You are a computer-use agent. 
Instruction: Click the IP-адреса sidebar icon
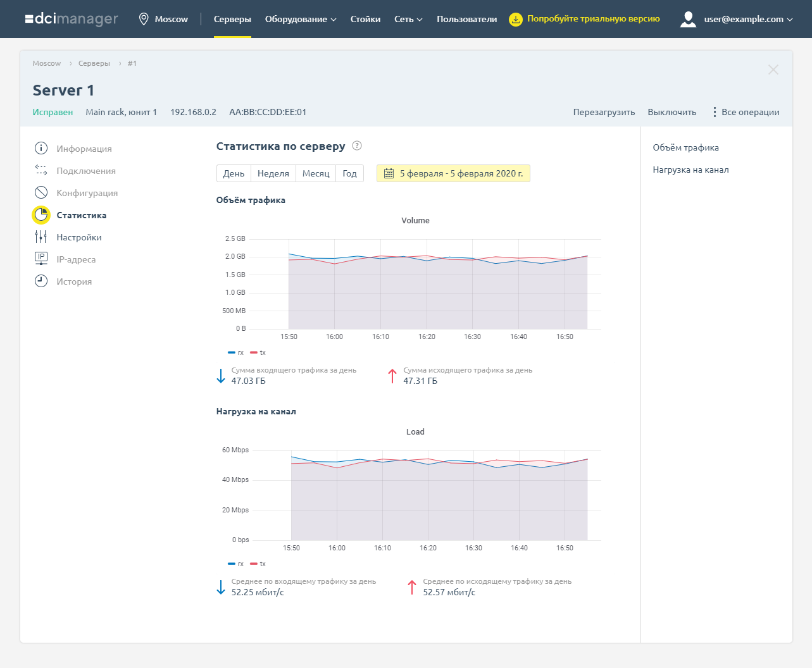click(x=41, y=259)
